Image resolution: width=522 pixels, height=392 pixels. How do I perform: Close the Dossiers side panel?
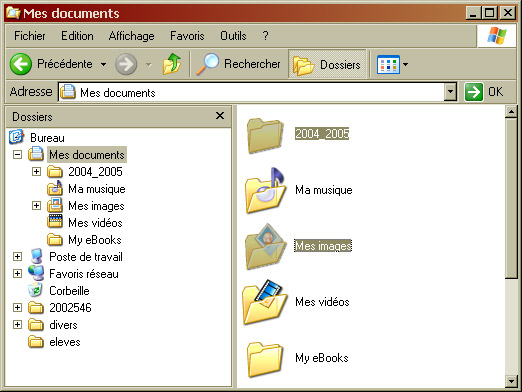pos(220,116)
